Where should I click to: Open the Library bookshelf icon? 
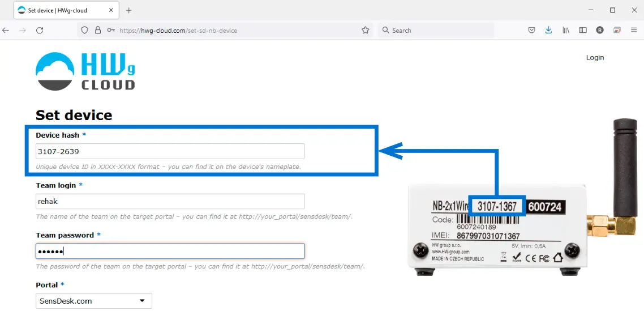coord(565,30)
